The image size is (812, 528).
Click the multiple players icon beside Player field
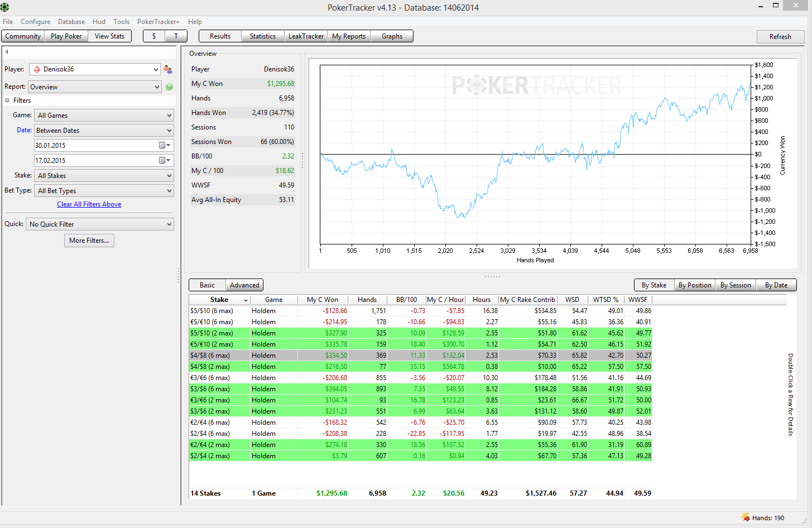pos(168,69)
